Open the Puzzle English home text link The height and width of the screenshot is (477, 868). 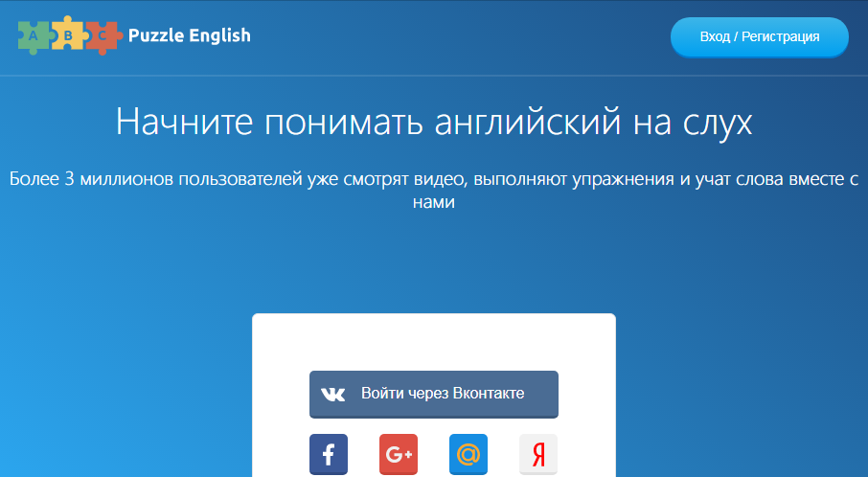point(190,35)
